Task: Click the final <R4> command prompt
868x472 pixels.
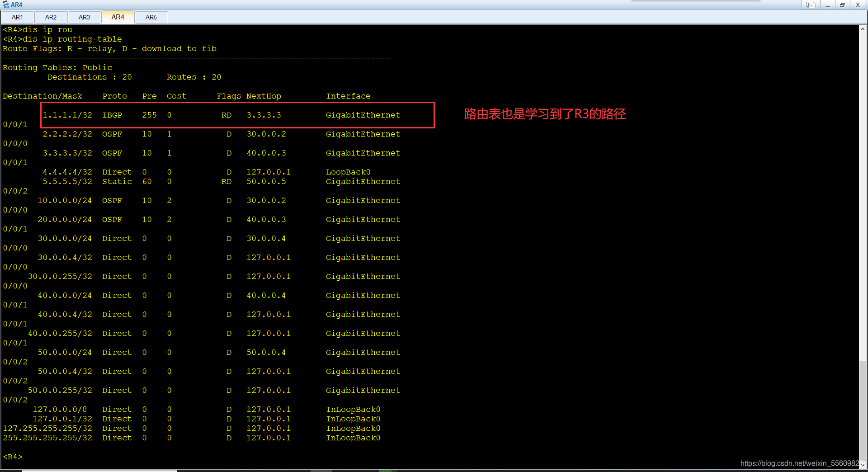Action: (x=13, y=457)
